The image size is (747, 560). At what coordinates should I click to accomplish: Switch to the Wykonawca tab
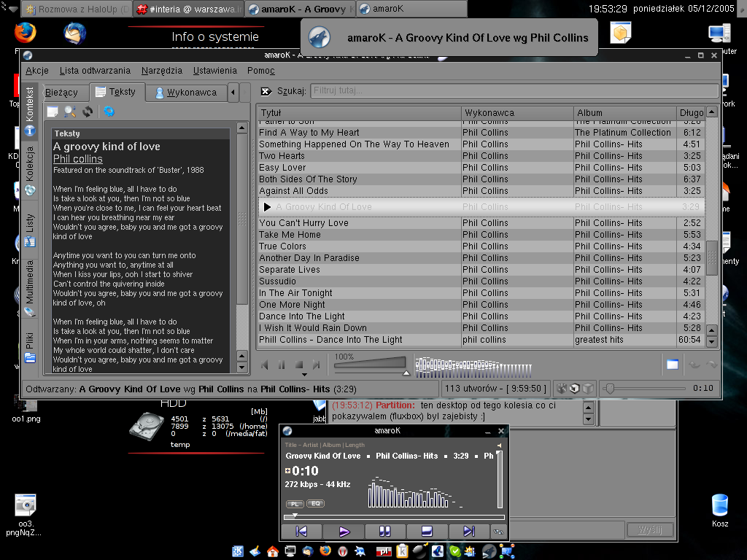click(x=186, y=93)
